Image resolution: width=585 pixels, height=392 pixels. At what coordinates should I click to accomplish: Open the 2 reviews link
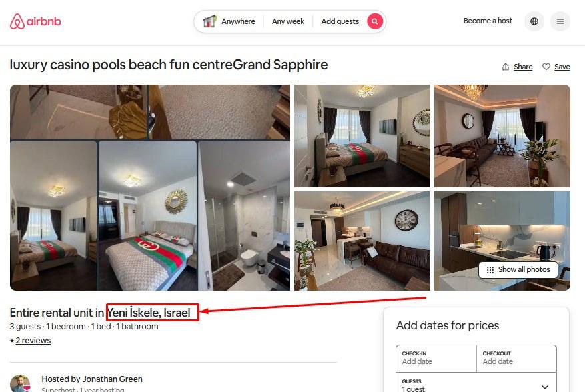tap(33, 341)
